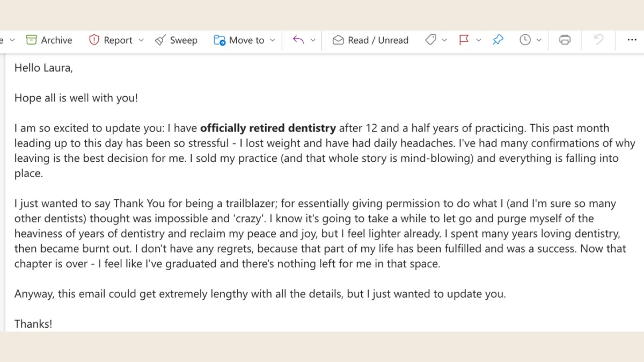The height and width of the screenshot is (362, 644).
Task: Click the purple Reply arrow icon
Action: click(x=298, y=40)
